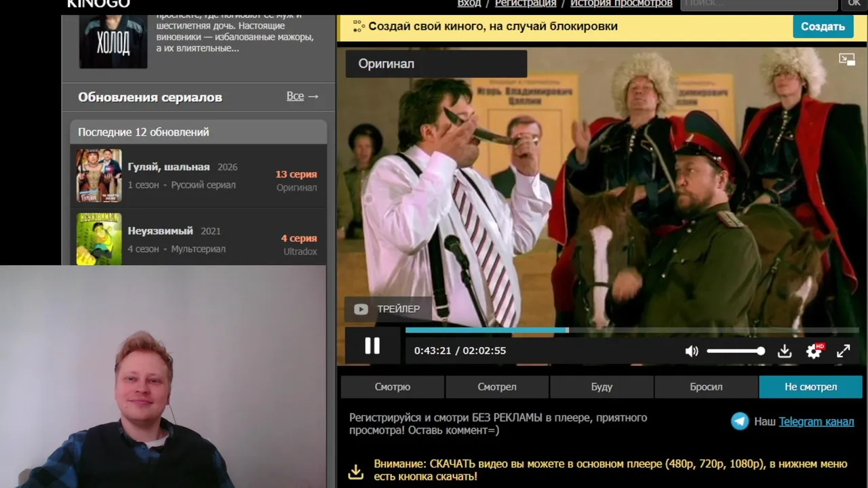Click the 13 серия episode label

pos(296,174)
